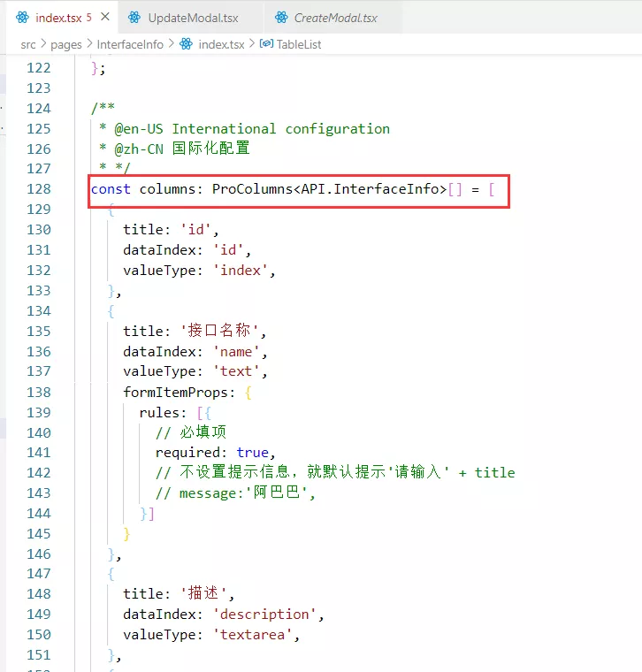The height and width of the screenshot is (672, 642).
Task: Open the UpdateModal.tsx tab
Action: tap(193, 18)
